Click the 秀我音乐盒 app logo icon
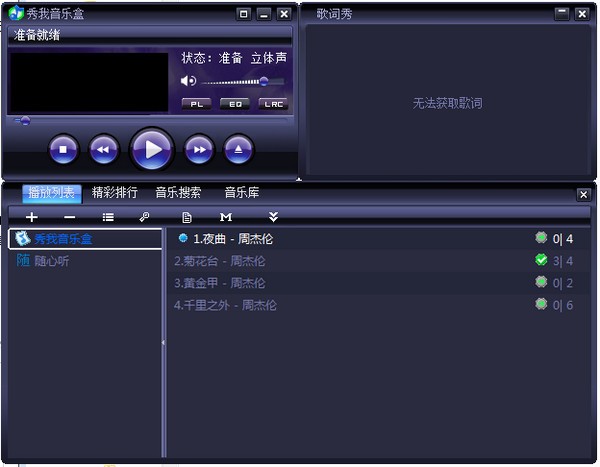The width and height of the screenshot is (600, 467). 16,13
